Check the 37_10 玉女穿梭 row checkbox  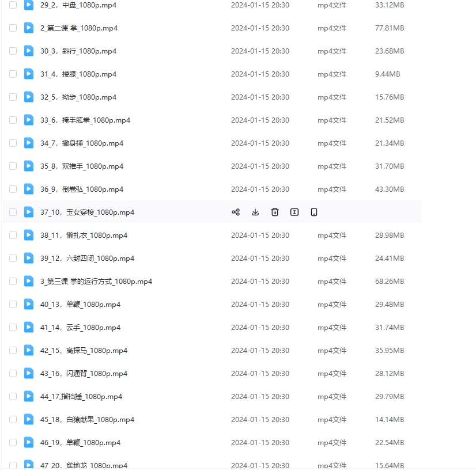13,212
